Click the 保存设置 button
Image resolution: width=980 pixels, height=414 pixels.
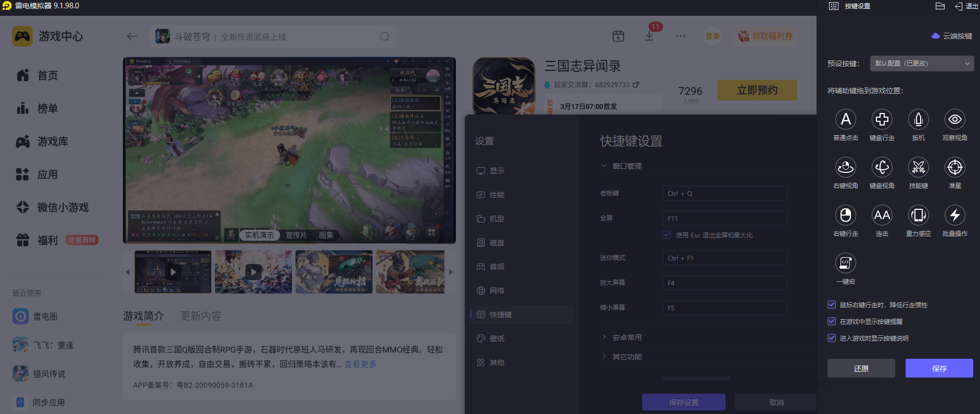(684, 402)
